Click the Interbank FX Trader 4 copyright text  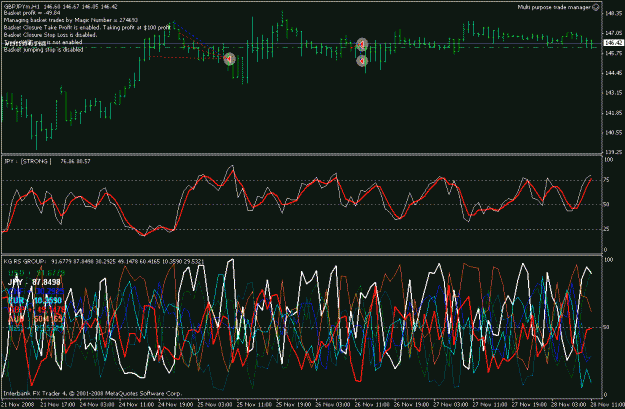click(92, 393)
